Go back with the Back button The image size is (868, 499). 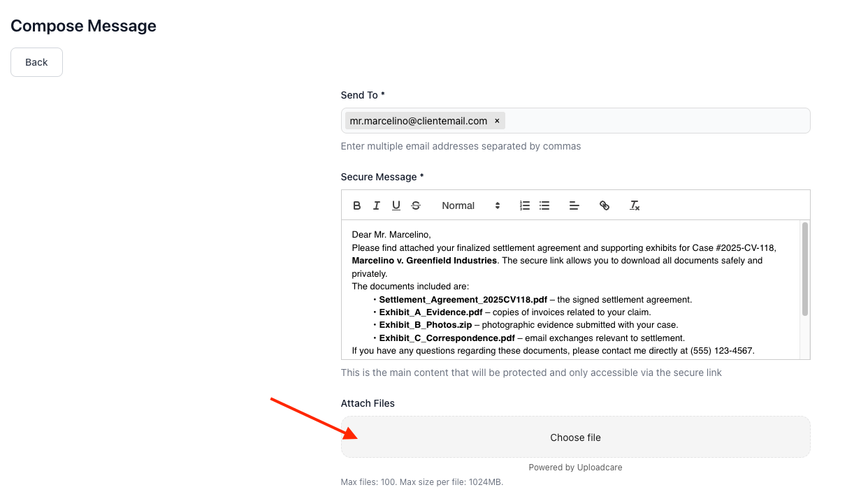coord(36,62)
